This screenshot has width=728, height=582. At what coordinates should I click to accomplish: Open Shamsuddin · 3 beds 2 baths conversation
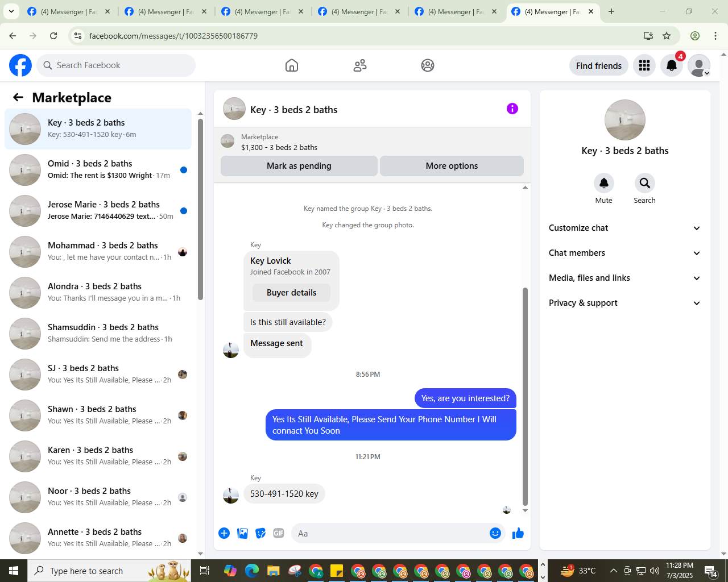point(98,334)
